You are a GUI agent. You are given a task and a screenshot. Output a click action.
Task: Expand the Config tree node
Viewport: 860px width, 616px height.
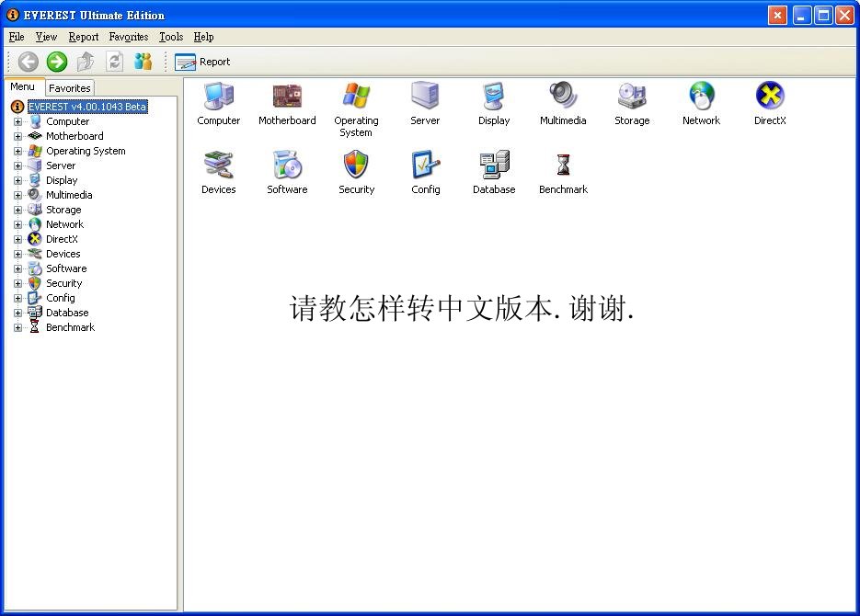[17, 299]
